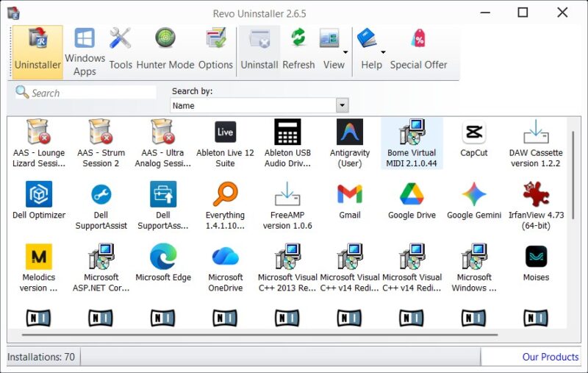Select Google Gemini
This screenshot has width=588, height=373.
pos(474,200)
